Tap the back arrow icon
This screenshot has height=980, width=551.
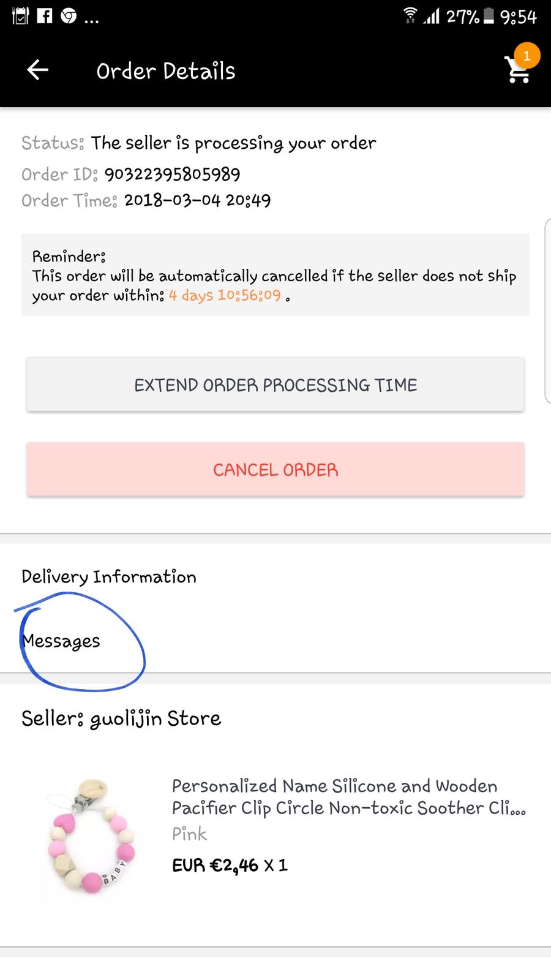[x=37, y=70]
